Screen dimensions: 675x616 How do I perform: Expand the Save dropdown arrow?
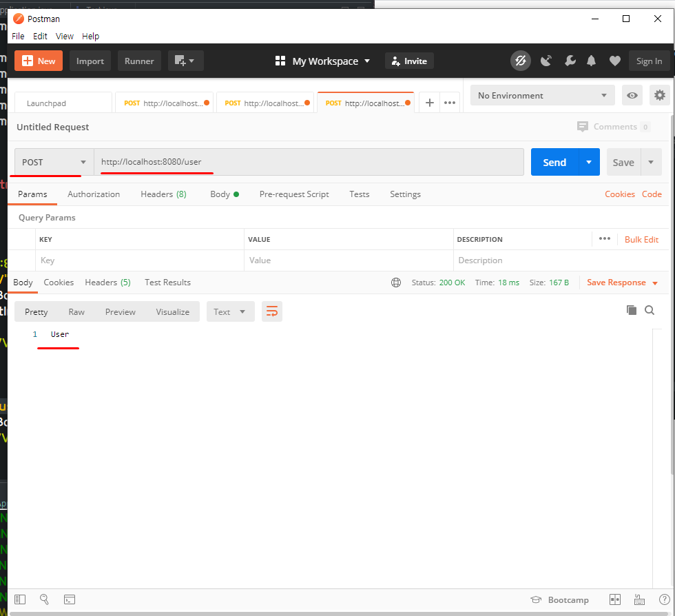(x=651, y=162)
